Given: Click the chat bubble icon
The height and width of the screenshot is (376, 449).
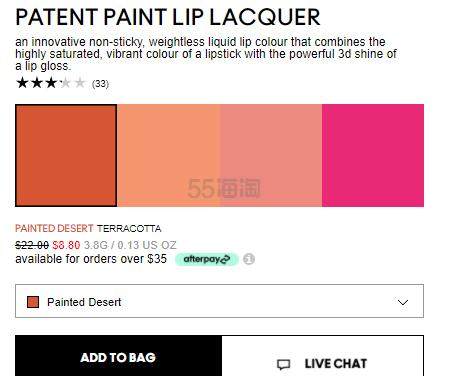Looking at the screenshot, I should pos(284,364).
